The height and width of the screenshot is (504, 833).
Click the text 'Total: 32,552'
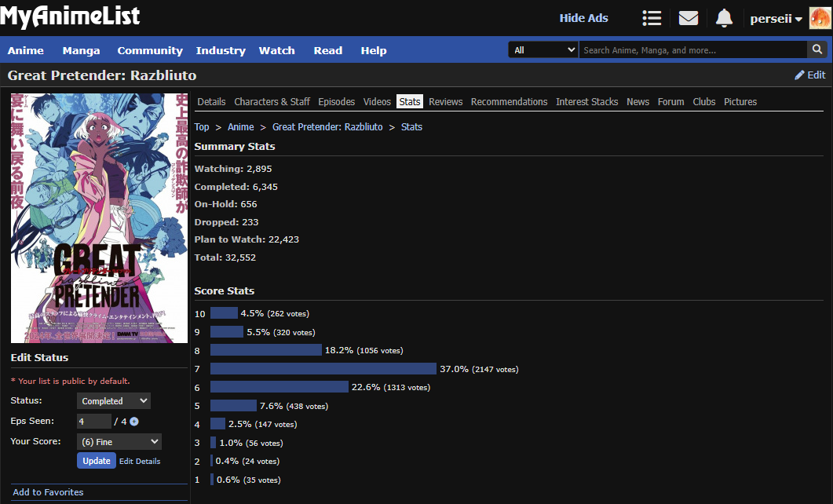pyautogui.click(x=225, y=257)
